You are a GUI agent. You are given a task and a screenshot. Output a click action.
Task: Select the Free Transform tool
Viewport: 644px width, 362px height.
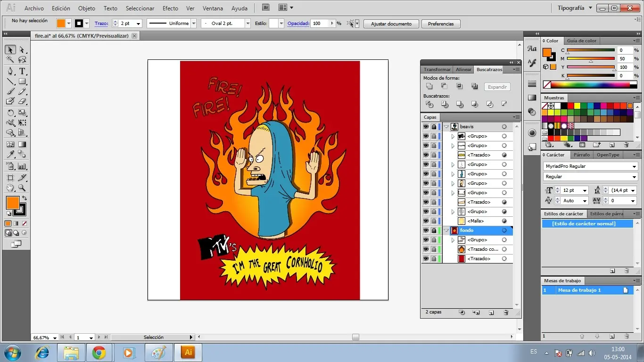click(x=22, y=123)
